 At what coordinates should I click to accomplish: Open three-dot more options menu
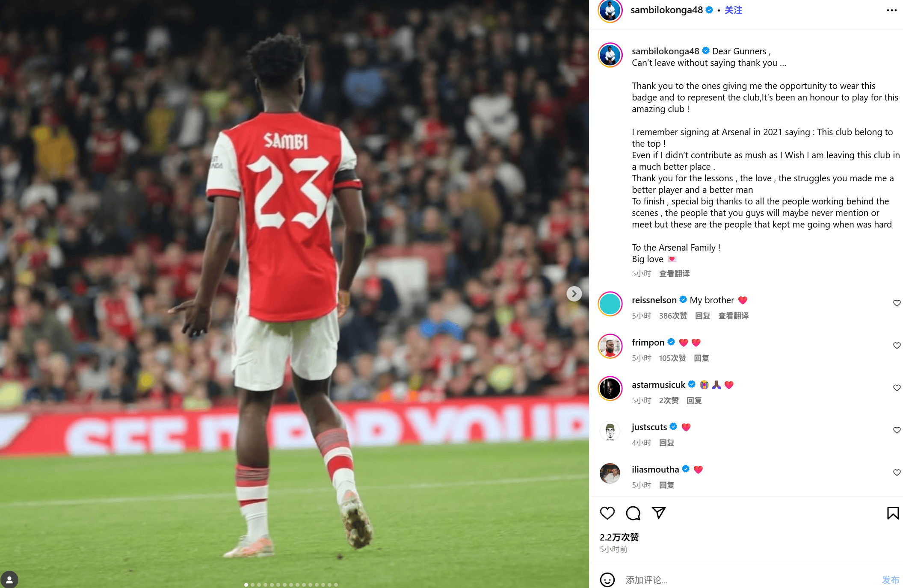tap(891, 10)
